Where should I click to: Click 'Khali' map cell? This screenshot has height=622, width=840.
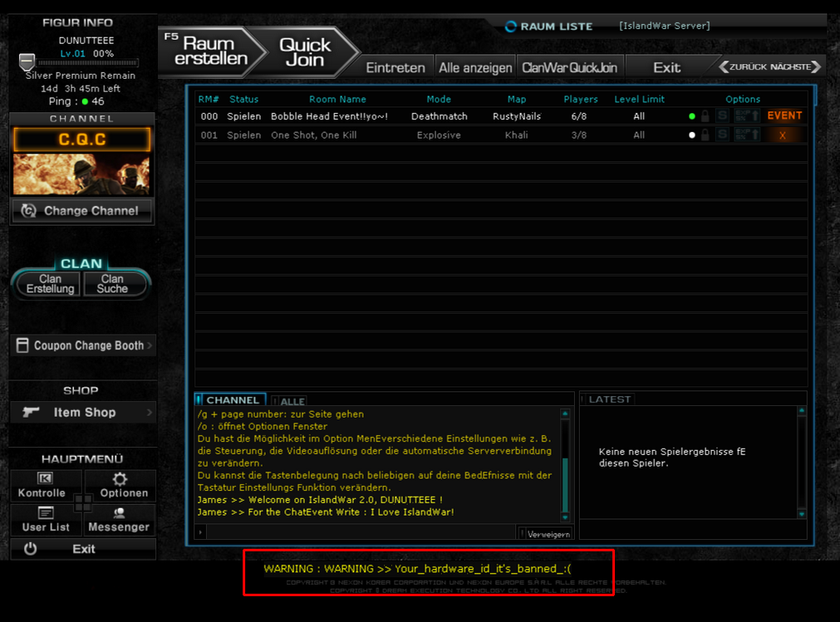click(x=517, y=135)
